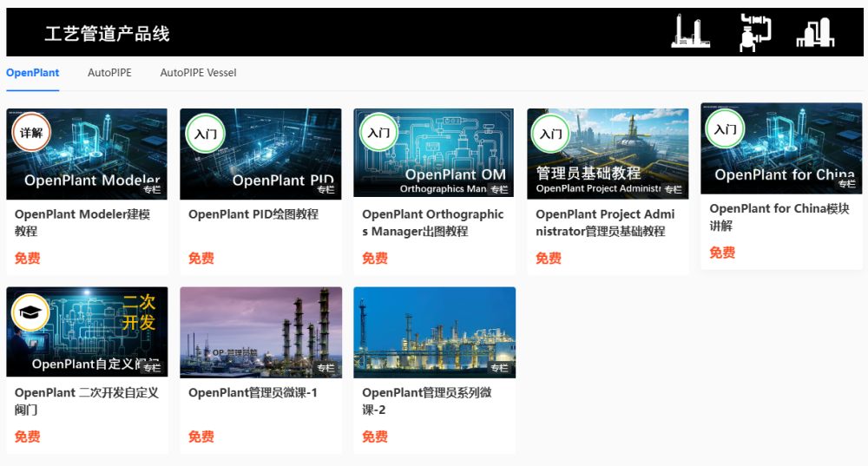Image resolution: width=868 pixels, height=466 pixels.
Task: Open OpenPlant Project Administrator管理员基础教程 title
Action: [606, 222]
